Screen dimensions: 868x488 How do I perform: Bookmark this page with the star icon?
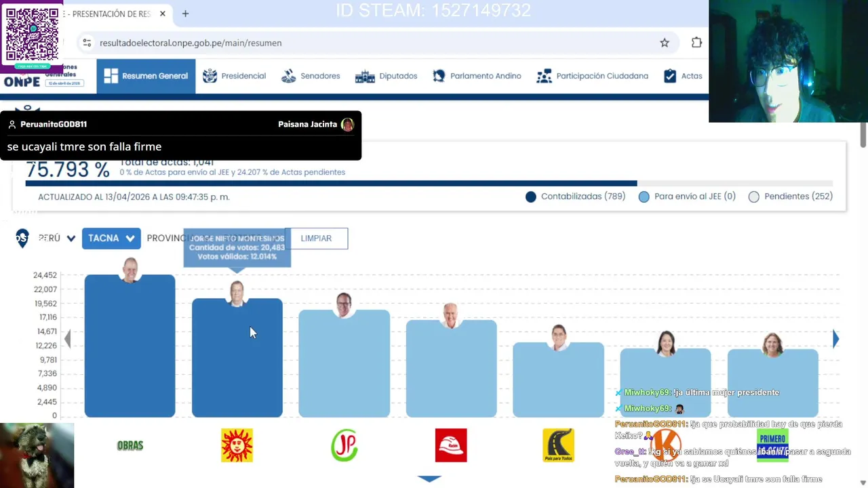tap(665, 43)
